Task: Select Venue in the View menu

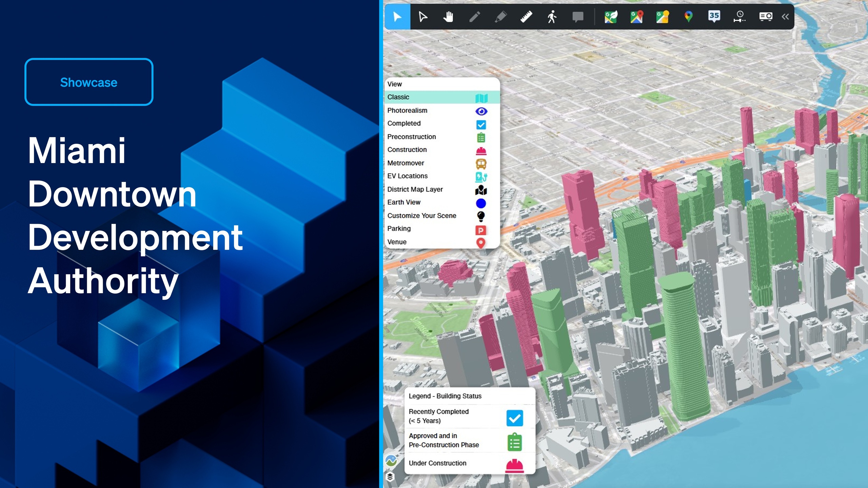Action: 442,242
